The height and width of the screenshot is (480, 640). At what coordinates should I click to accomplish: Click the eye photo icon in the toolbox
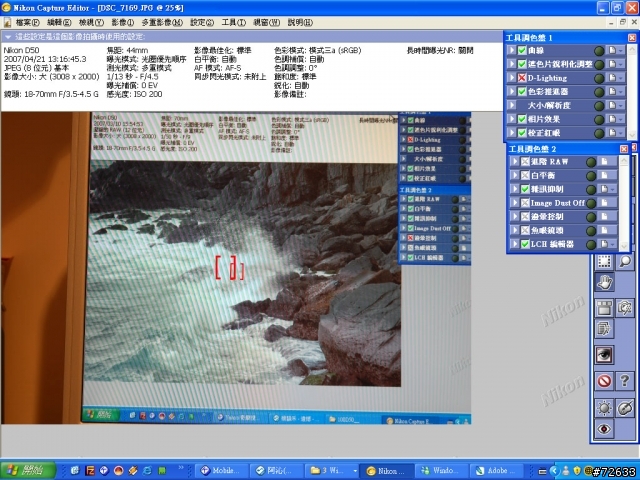(604, 354)
